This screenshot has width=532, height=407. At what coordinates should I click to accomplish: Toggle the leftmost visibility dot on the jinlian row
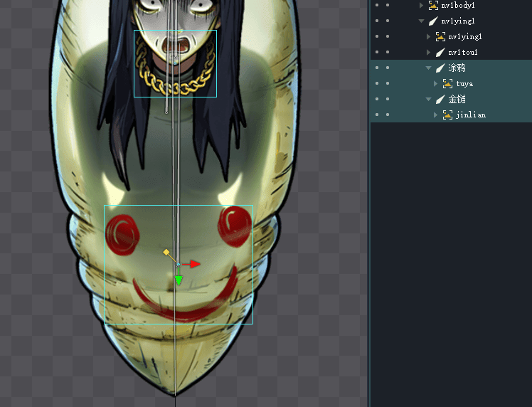(376, 115)
